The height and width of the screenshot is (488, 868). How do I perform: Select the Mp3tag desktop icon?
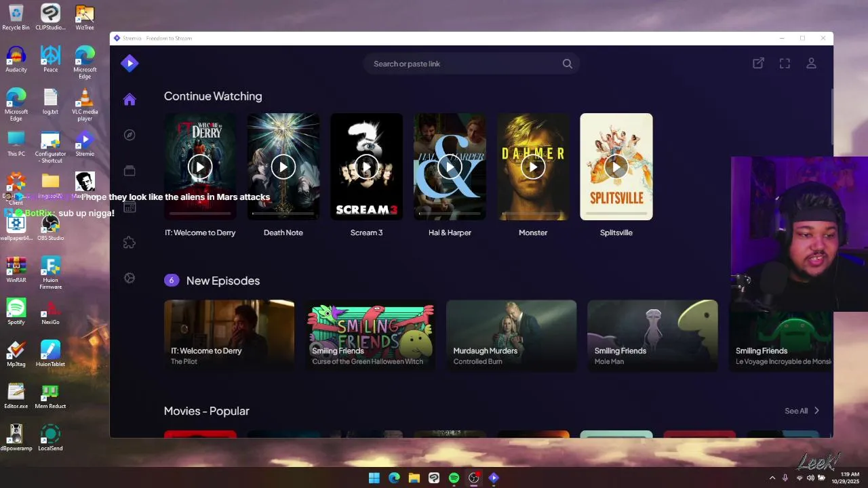click(x=16, y=353)
